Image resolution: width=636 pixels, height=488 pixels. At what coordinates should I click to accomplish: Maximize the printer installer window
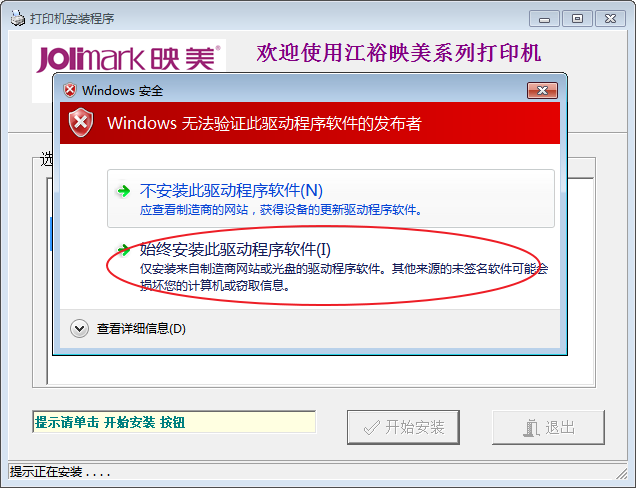tap(577, 19)
